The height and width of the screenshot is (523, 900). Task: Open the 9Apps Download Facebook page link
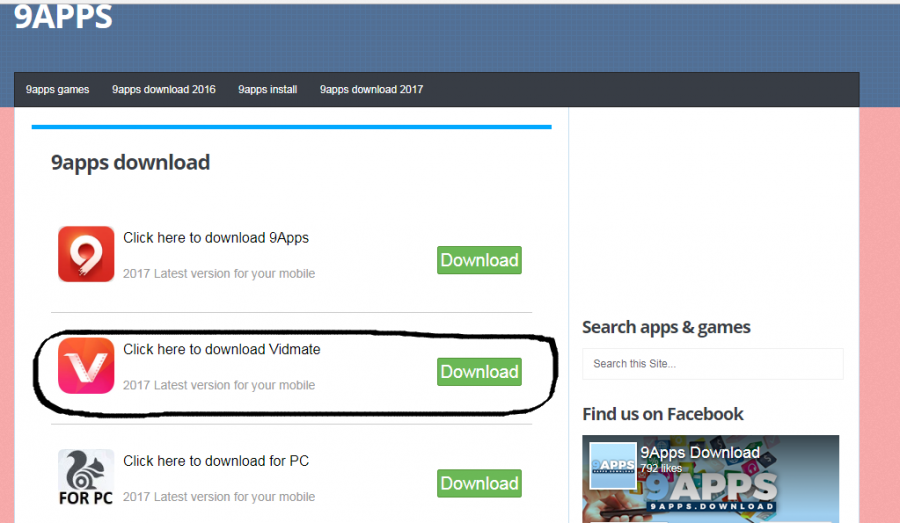click(x=700, y=452)
